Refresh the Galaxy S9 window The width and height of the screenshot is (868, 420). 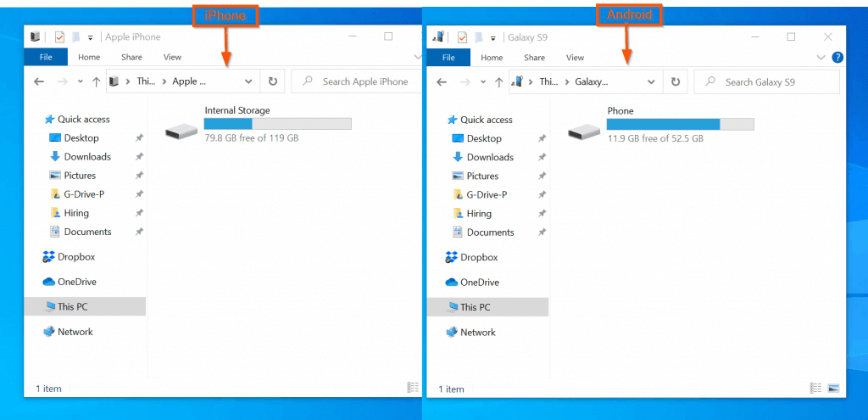point(676,82)
